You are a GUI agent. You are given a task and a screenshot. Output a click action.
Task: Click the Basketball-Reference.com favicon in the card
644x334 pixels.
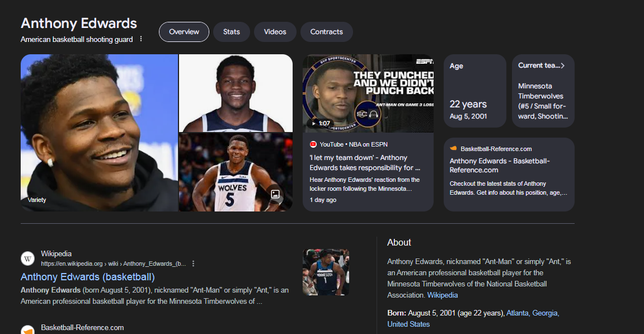tap(453, 149)
